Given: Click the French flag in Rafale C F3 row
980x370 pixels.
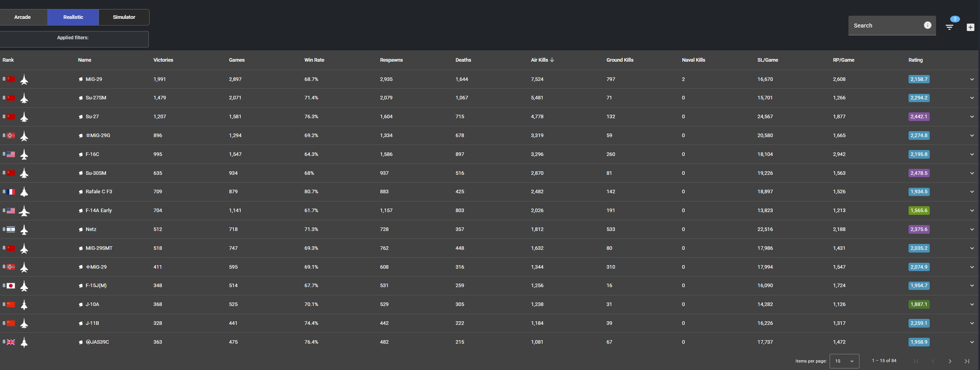Looking at the screenshot, I should point(11,192).
